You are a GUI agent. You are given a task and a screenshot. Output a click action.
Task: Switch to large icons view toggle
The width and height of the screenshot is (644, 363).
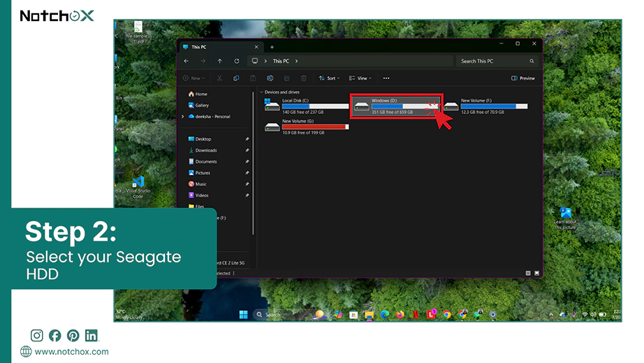tap(536, 273)
